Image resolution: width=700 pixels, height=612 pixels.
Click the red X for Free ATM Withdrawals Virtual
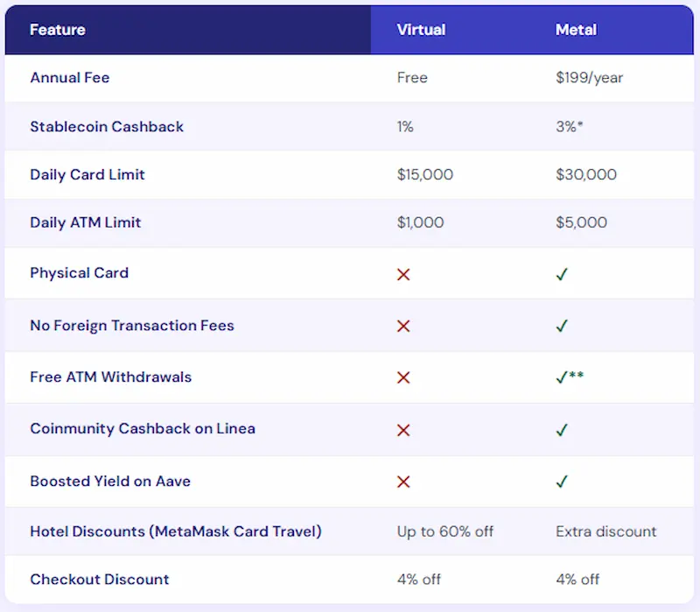click(402, 377)
